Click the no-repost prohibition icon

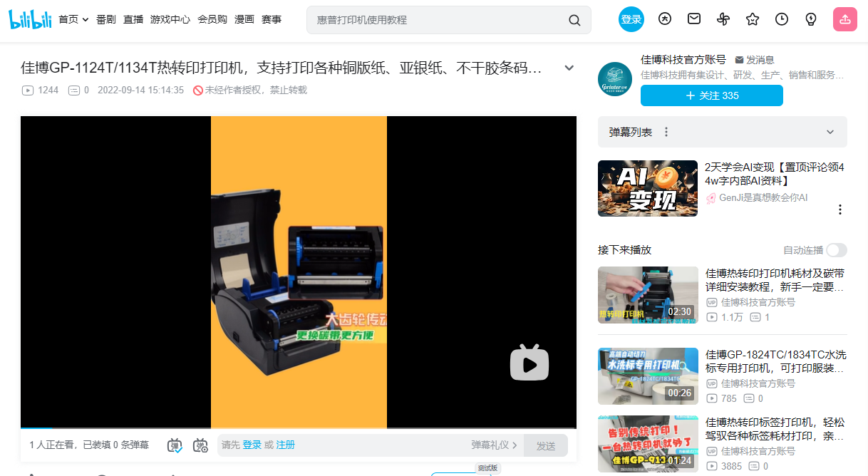[x=198, y=90]
